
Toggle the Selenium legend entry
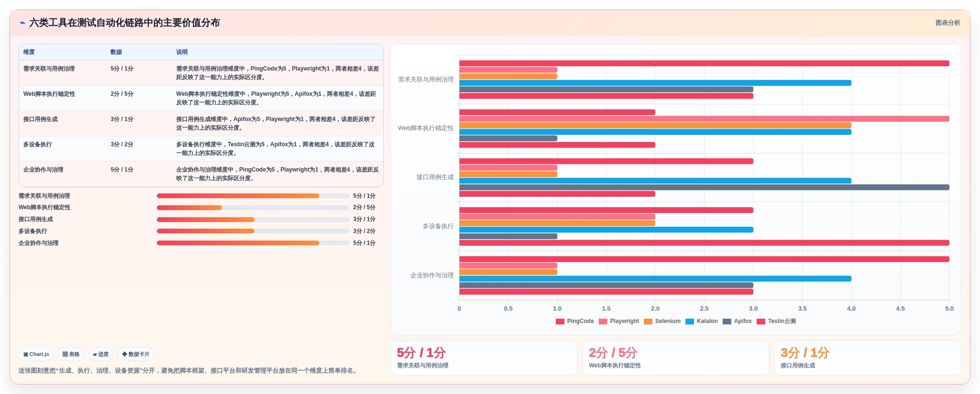click(x=662, y=321)
